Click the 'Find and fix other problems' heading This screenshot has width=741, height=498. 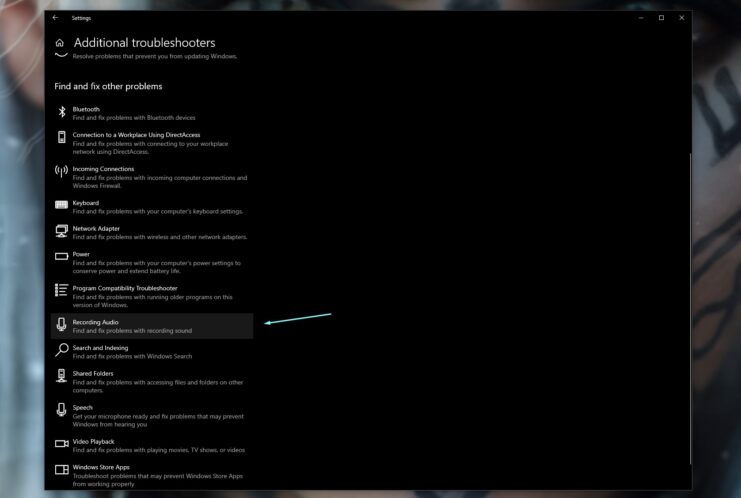(x=108, y=86)
